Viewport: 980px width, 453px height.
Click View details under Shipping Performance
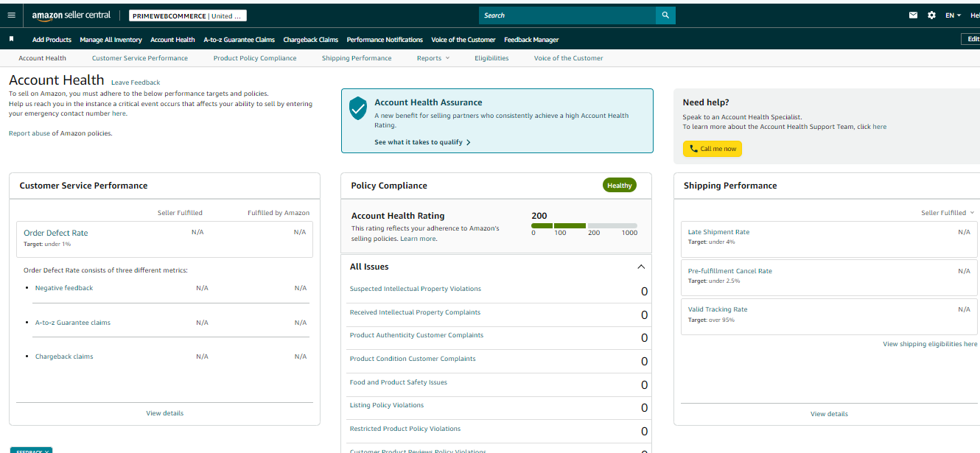[x=829, y=414]
